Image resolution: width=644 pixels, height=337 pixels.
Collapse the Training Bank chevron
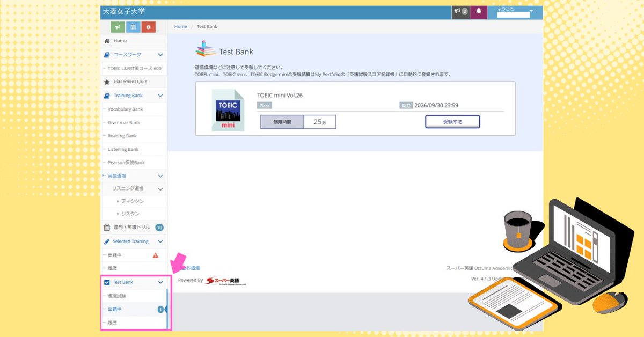(x=160, y=96)
